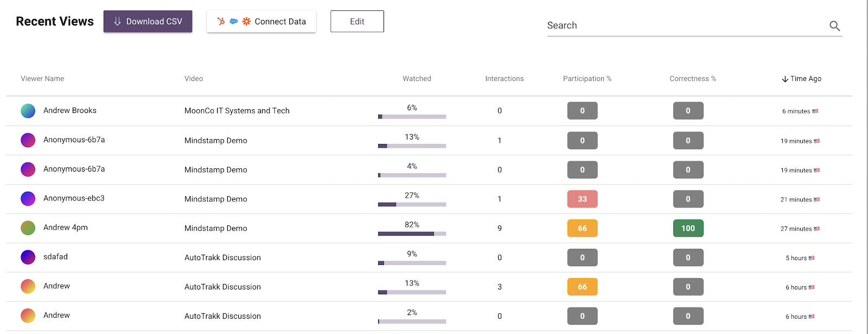The image size is (868, 334).
Task: Open the MoonCo IT Systems and Tech video
Action: (237, 111)
